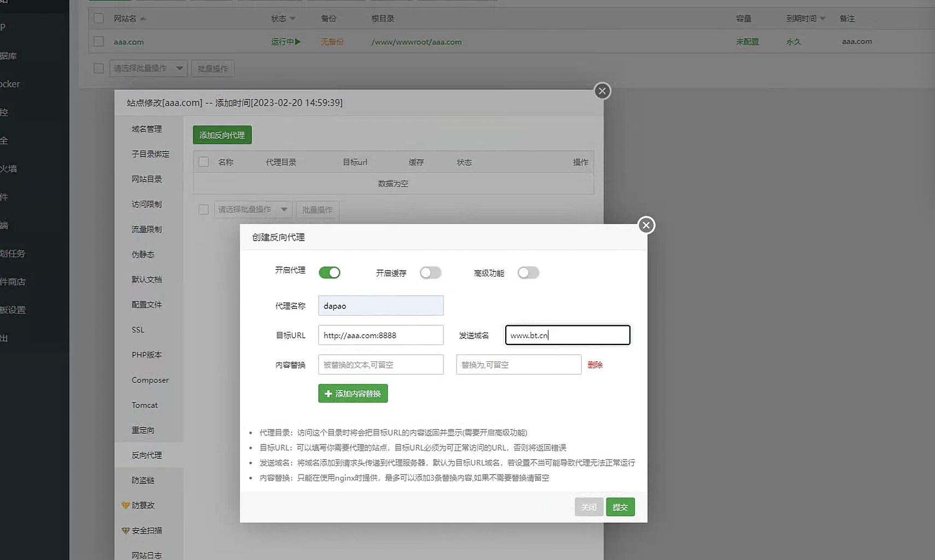Focus the 发送域名 field with www.bt.cn
The width and height of the screenshot is (935, 560).
(568, 335)
